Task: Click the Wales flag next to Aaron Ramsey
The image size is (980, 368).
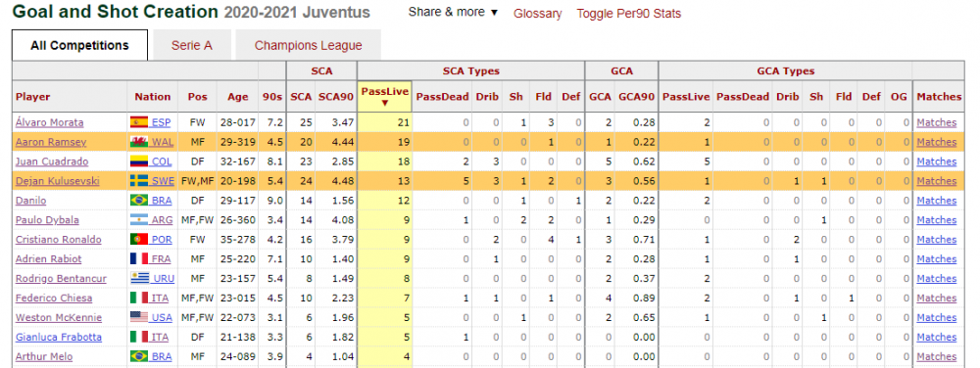Action: click(x=139, y=142)
